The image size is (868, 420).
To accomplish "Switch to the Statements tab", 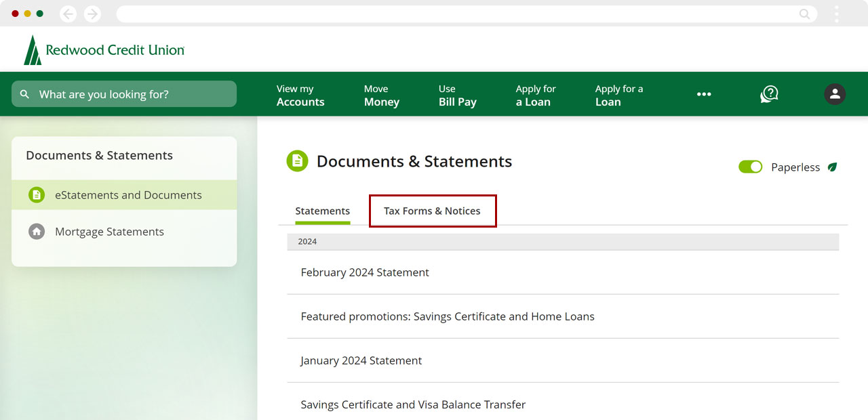I will coord(323,211).
